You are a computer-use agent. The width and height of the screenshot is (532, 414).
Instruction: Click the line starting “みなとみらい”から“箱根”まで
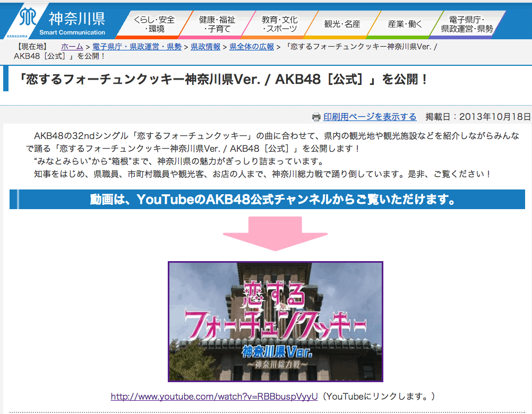pyautogui.click(x=179, y=161)
